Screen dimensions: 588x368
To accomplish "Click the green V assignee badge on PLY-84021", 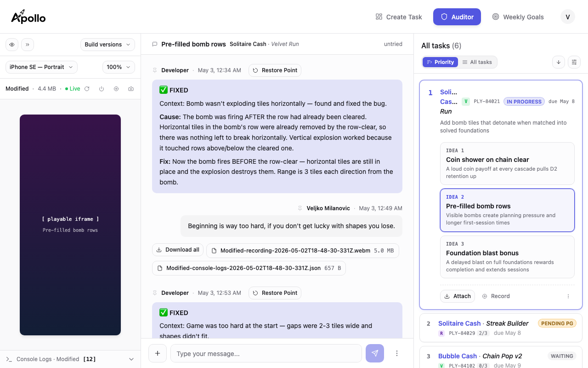I will (466, 102).
